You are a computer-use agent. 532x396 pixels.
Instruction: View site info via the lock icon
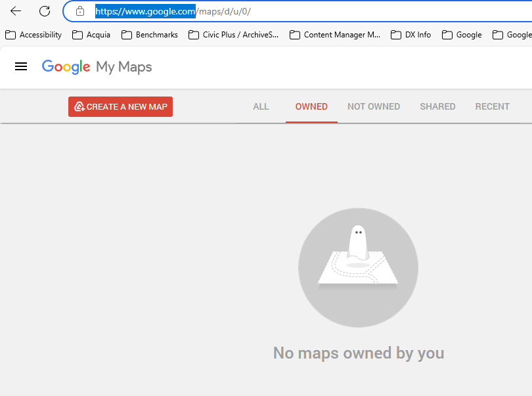coord(80,11)
